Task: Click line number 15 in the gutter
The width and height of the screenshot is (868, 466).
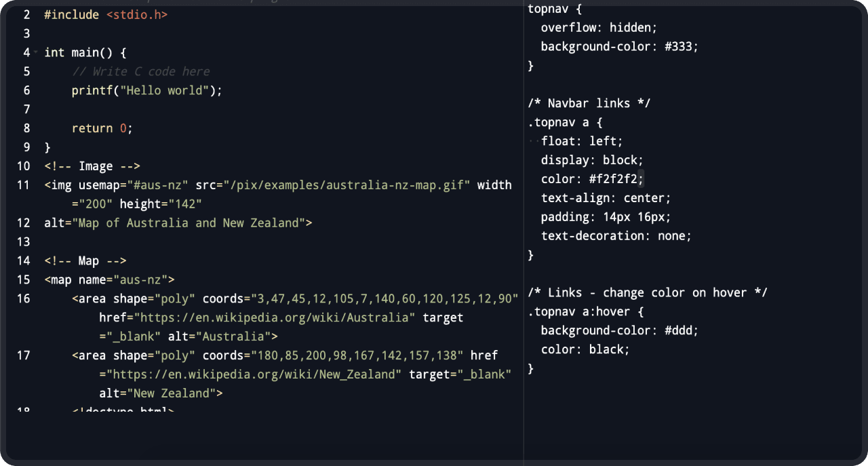Action: tap(24, 279)
